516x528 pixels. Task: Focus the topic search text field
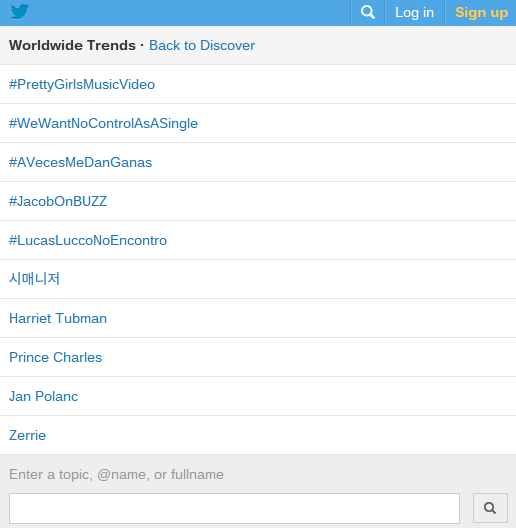coord(234,508)
